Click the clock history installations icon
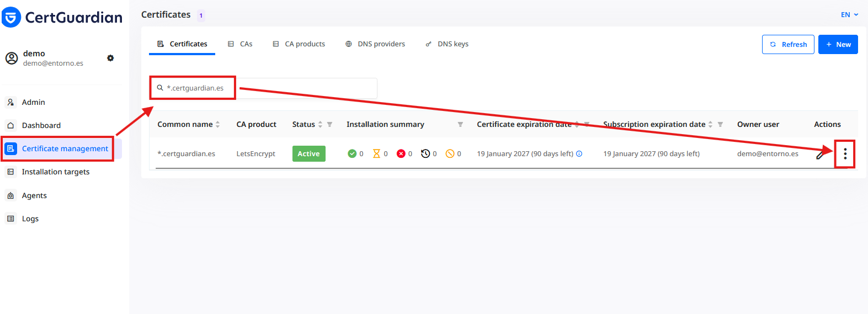 point(425,153)
